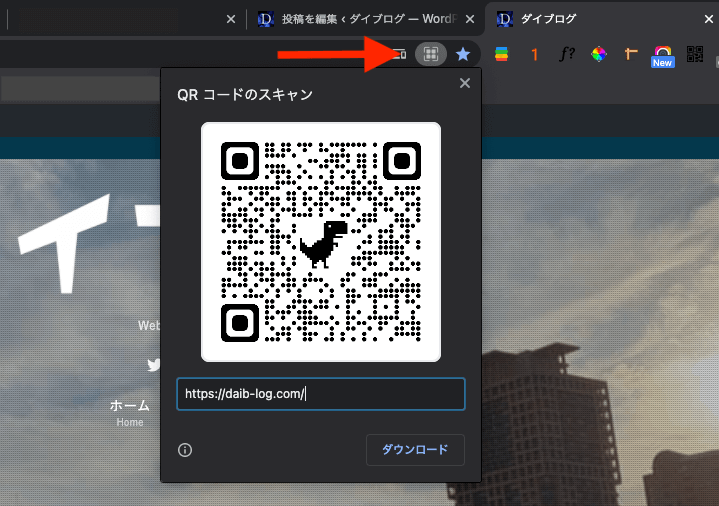Open the f? font identifier extension
Screen dimensions: 719x506
(567, 54)
